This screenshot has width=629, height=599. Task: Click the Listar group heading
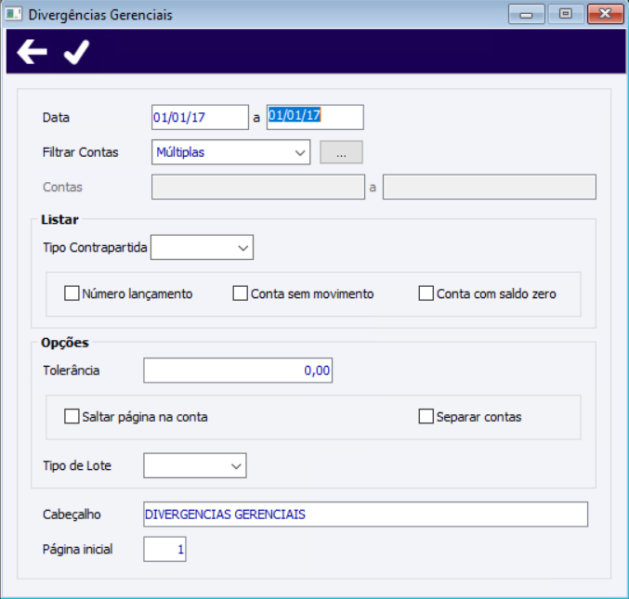pyautogui.click(x=60, y=219)
